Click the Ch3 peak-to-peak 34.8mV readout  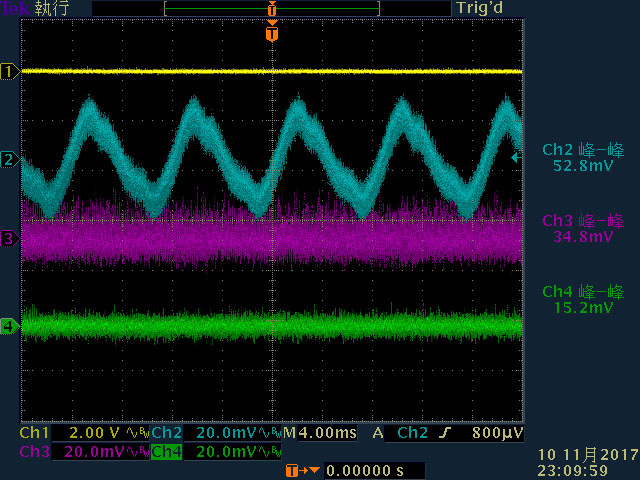pos(583,229)
